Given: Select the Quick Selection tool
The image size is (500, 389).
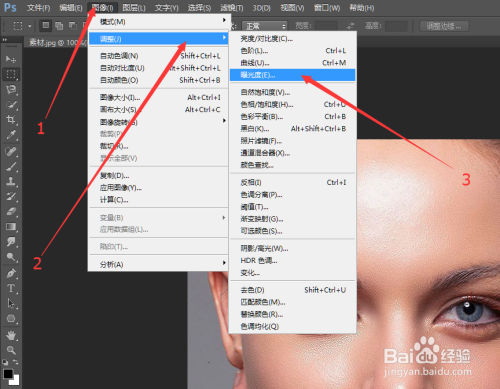Looking at the screenshot, I should [11, 104].
